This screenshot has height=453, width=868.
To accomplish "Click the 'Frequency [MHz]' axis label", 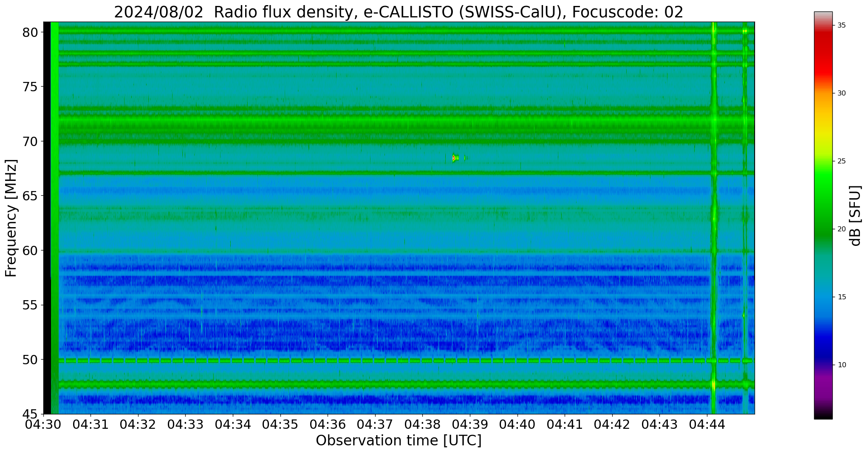I will click(x=11, y=218).
